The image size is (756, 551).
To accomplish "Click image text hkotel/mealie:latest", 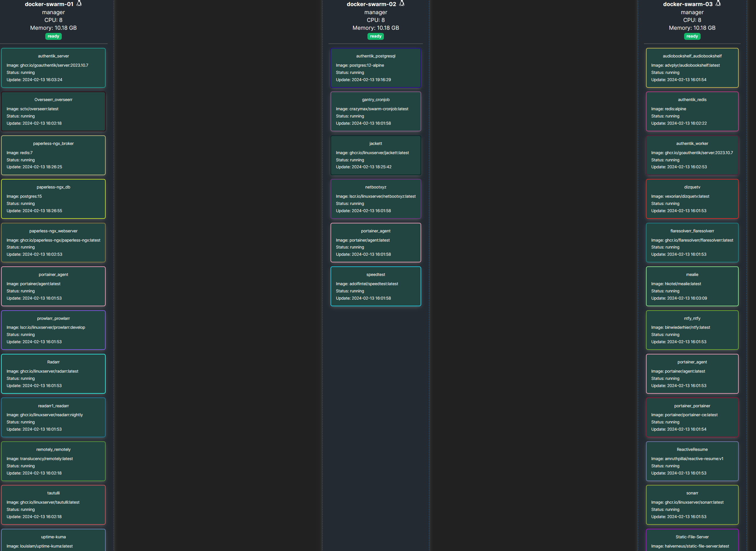I will (x=683, y=284).
